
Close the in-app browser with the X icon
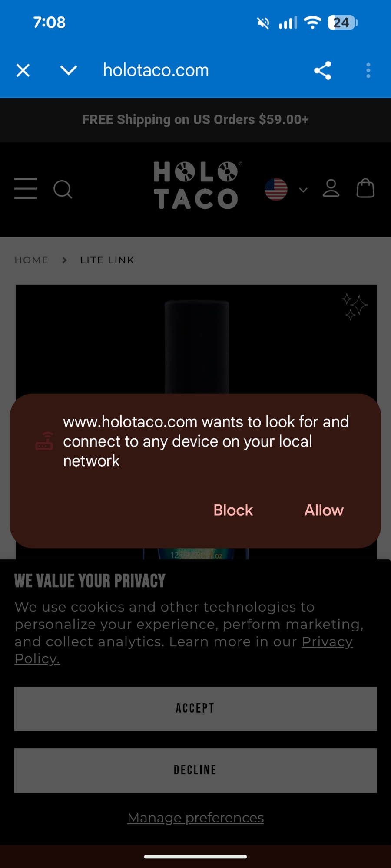(x=23, y=70)
